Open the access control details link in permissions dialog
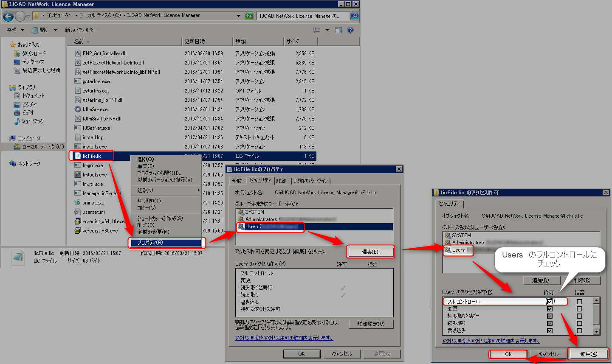 [x=491, y=341]
